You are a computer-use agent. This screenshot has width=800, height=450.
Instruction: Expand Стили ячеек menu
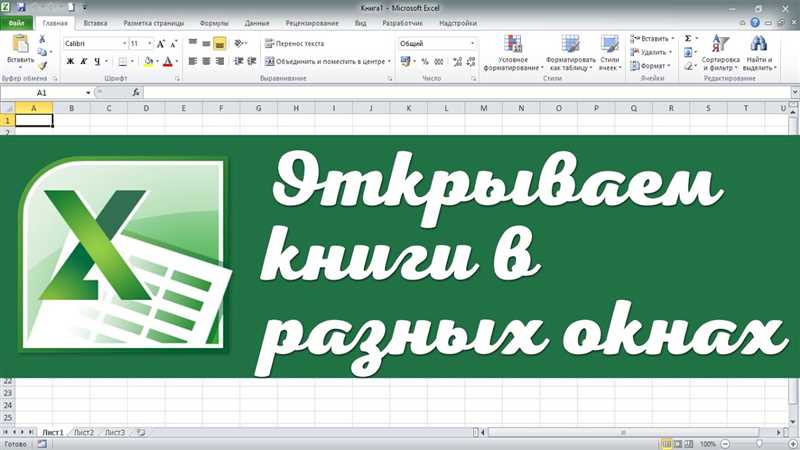610,53
